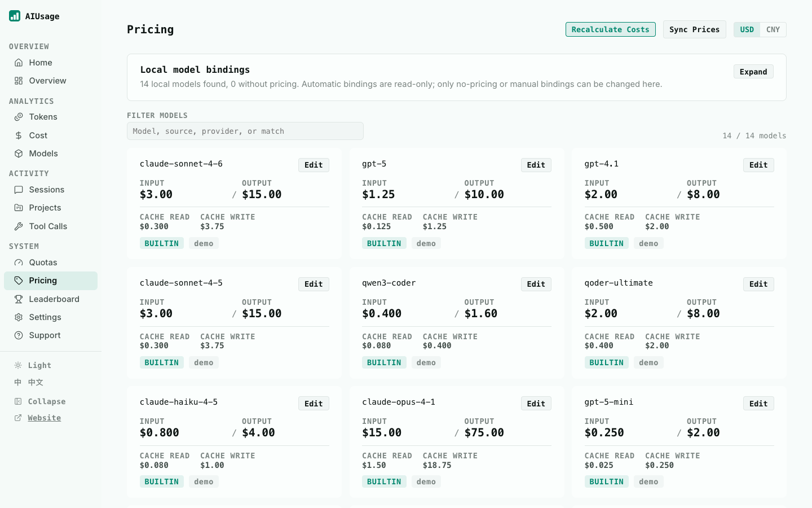The width and height of the screenshot is (812, 508).
Task: Edit gpt-4.1 pricing
Action: coord(758,165)
